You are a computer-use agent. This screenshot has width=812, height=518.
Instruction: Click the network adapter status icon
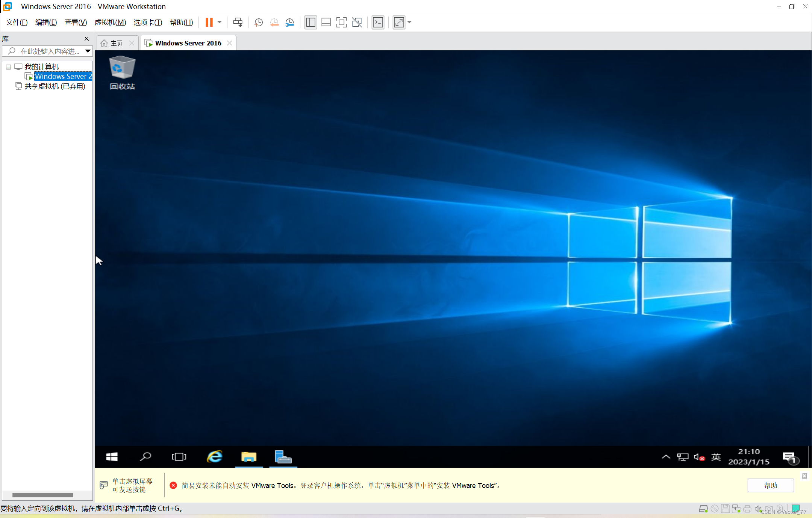736,509
